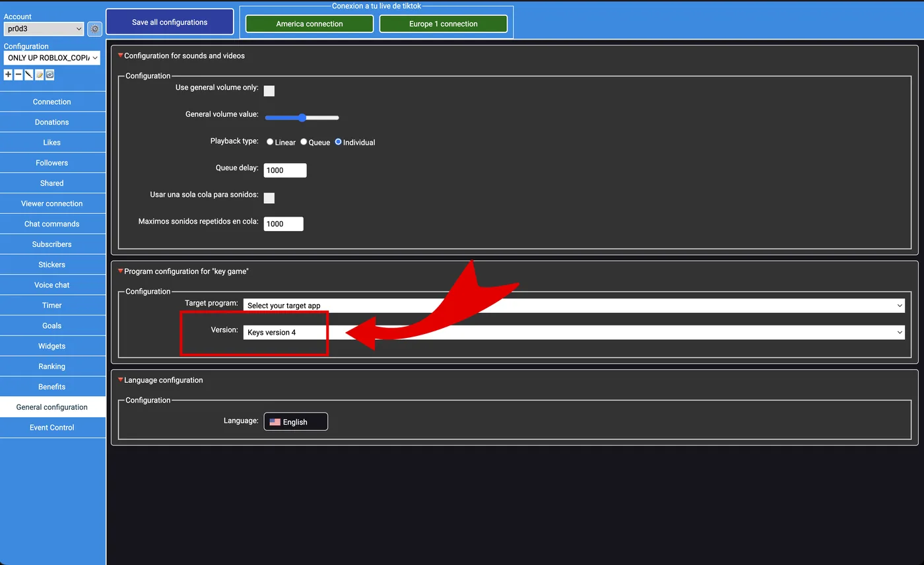
Task: Adjust the General volume value slider
Action: [302, 118]
